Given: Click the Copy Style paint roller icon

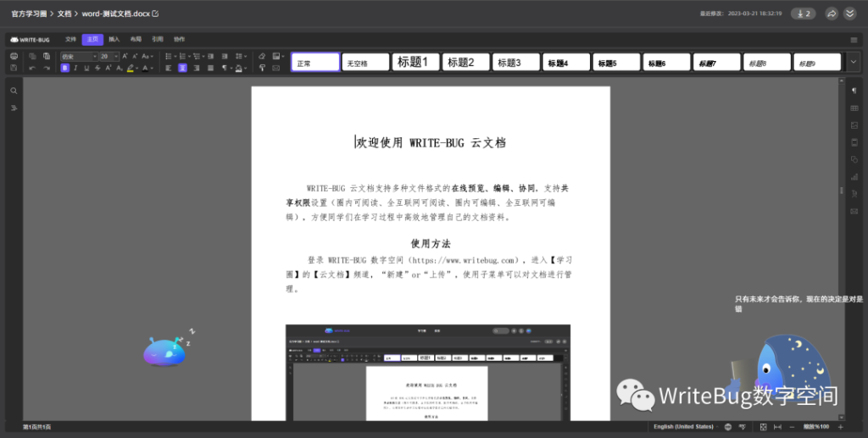Looking at the screenshot, I should pyautogui.click(x=263, y=68).
